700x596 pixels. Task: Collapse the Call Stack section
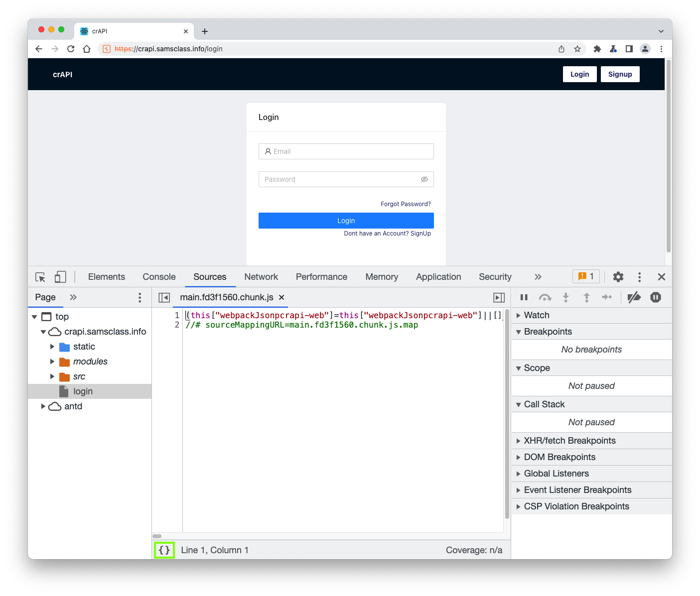coord(592,404)
